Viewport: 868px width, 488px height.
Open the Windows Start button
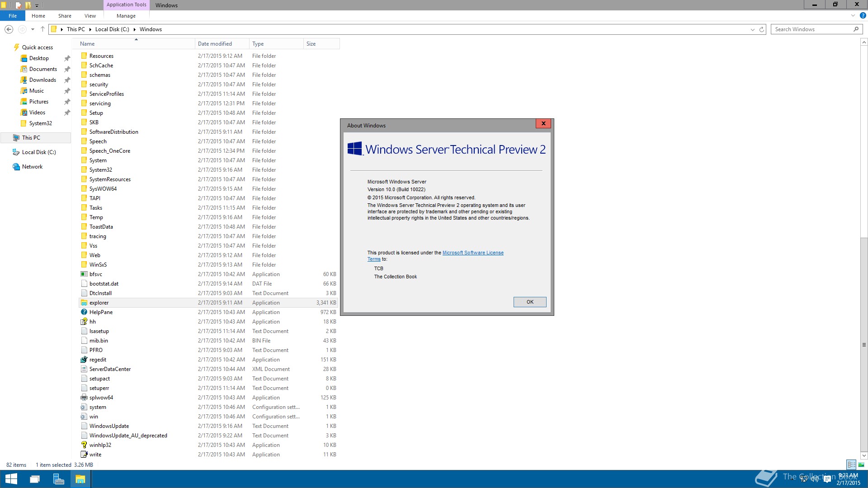click(11, 479)
